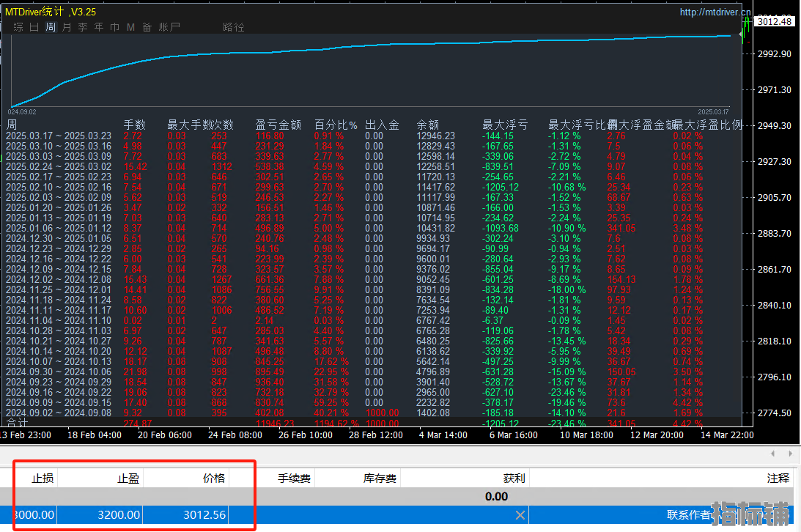Click the chart shift triangle marker

(x=742, y=34)
